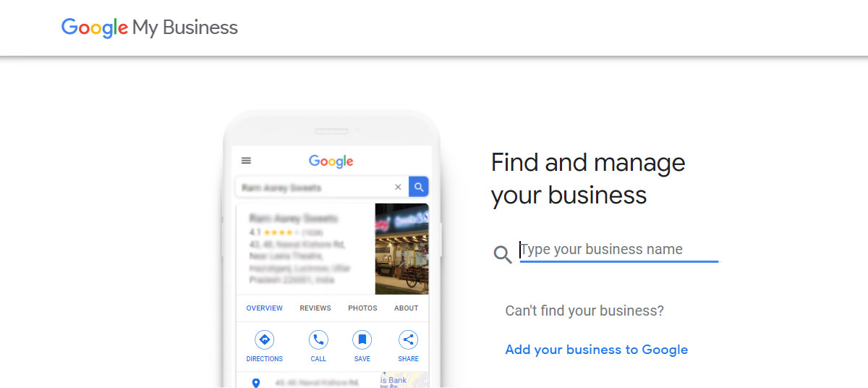Click the phone mockup search text field

pyautogui.click(x=322, y=187)
